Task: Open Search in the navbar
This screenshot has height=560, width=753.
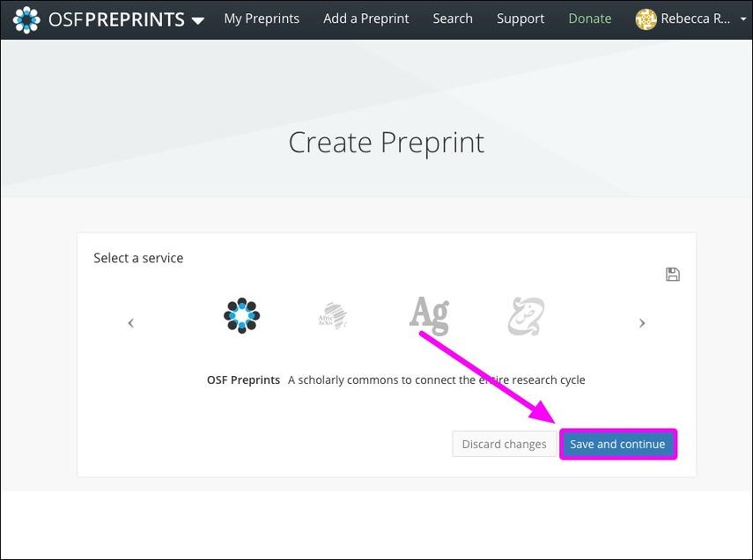Action: pyautogui.click(x=453, y=18)
